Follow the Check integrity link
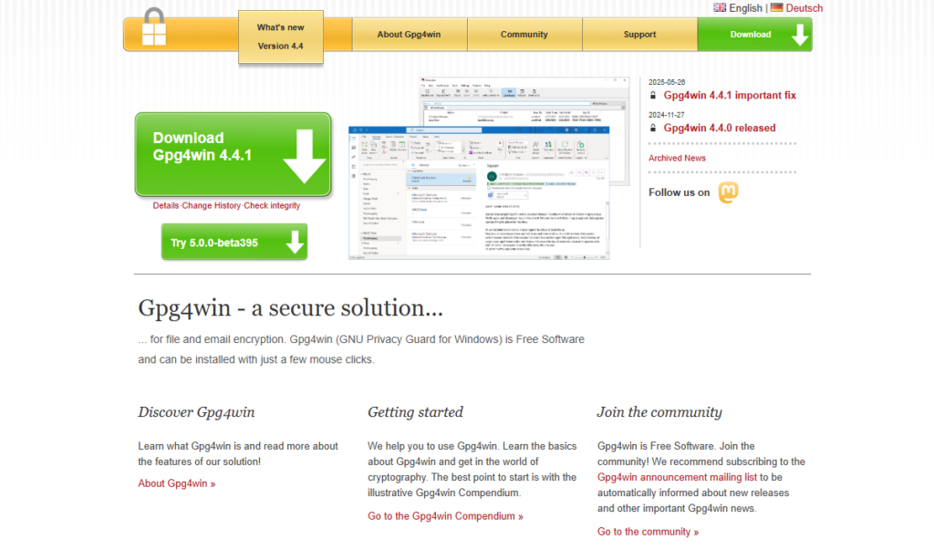Screen dimensions: 934x560 tap(272, 206)
